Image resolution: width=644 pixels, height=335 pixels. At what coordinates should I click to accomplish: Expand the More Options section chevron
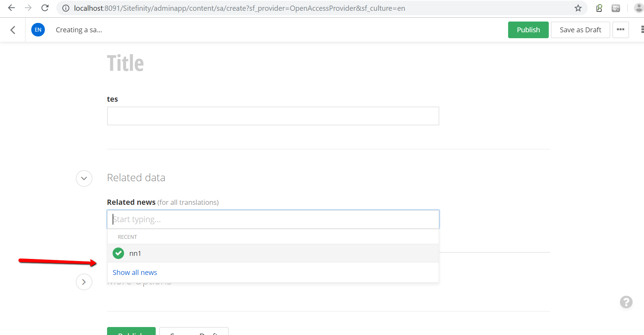tap(84, 282)
